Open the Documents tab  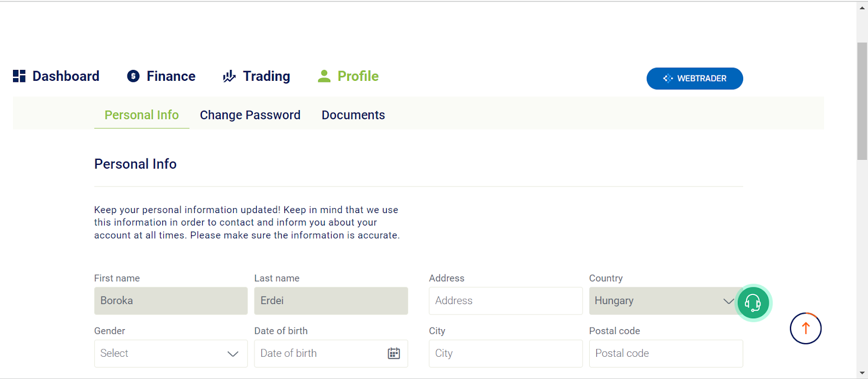pos(353,115)
